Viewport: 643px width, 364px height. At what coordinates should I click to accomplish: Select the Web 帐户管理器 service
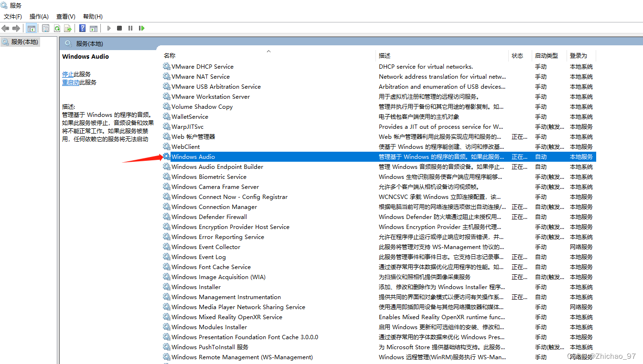click(379, 136)
